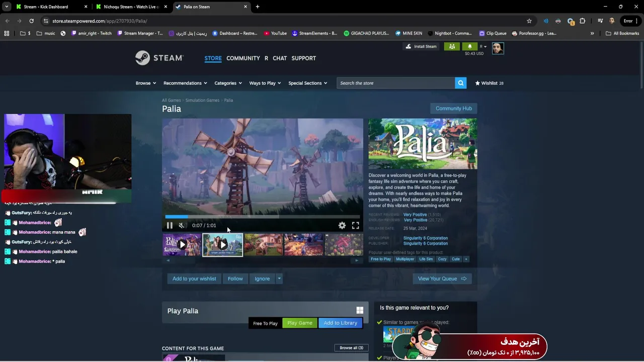Open the Community Hub

tap(453, 108)
